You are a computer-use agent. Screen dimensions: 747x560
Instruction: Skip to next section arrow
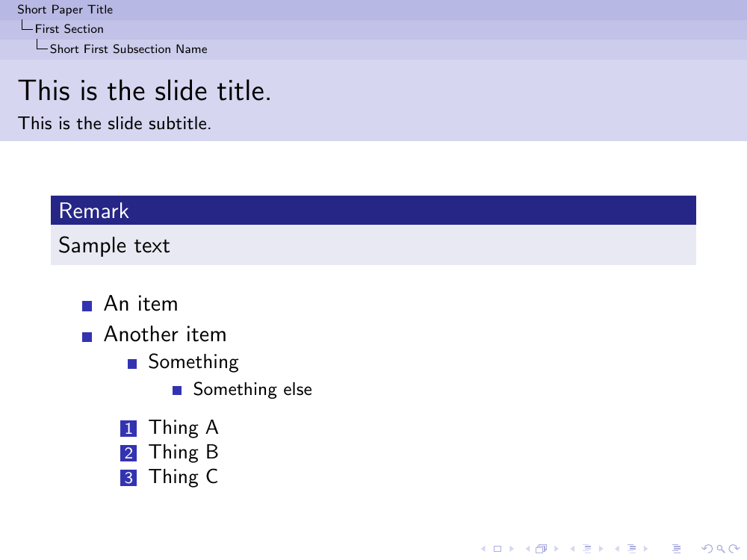click(645, 550)
